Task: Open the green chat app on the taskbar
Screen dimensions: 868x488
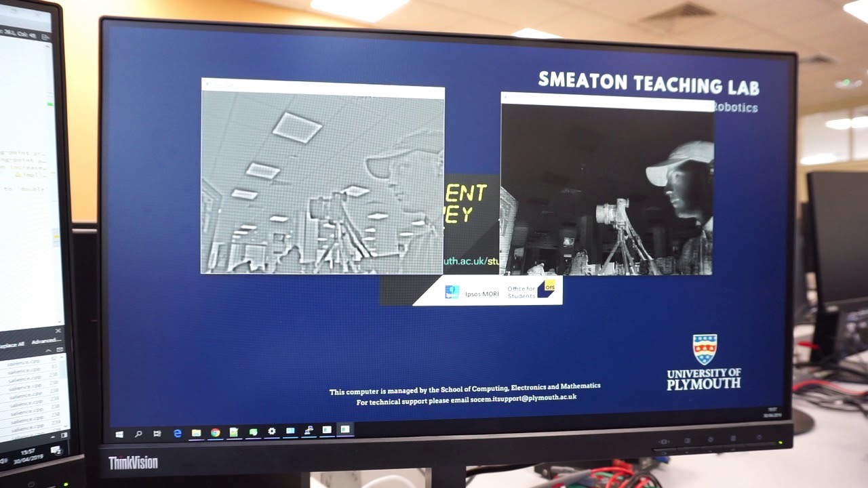Action: click(253, 432)
